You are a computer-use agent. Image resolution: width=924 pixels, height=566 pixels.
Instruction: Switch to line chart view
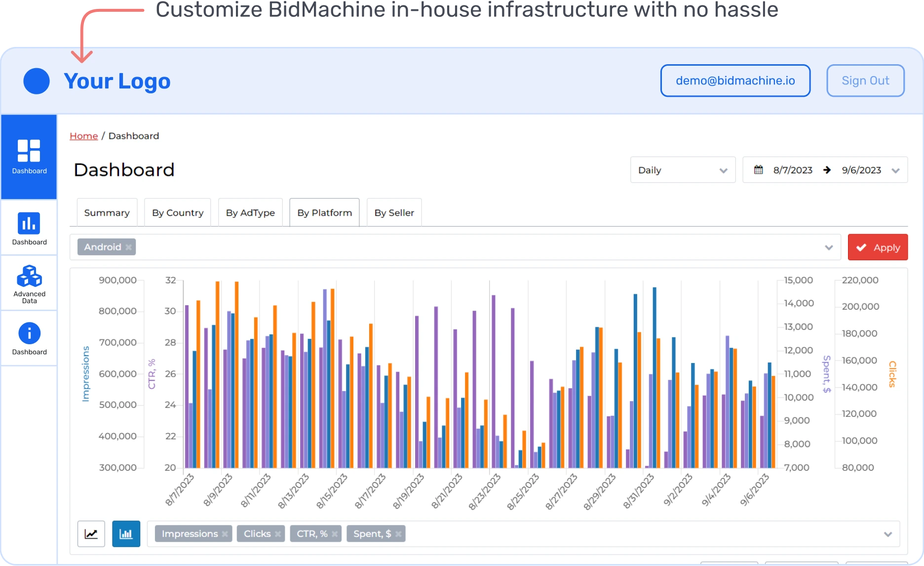point(91,533)
